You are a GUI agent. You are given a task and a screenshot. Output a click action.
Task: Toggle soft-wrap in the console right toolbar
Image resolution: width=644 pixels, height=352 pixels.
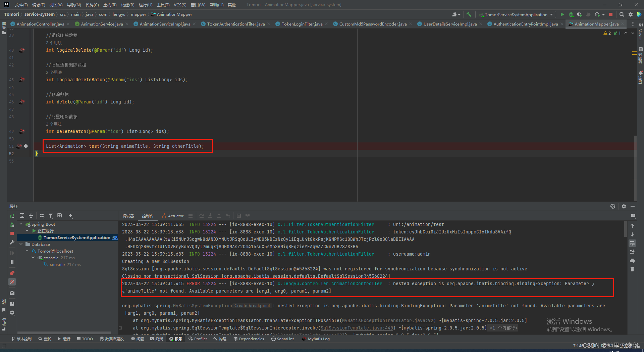point(632,243)
